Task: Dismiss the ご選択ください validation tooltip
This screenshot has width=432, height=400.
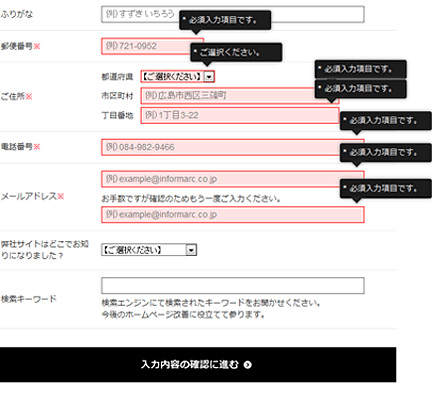Action: [x=236, y=52]
